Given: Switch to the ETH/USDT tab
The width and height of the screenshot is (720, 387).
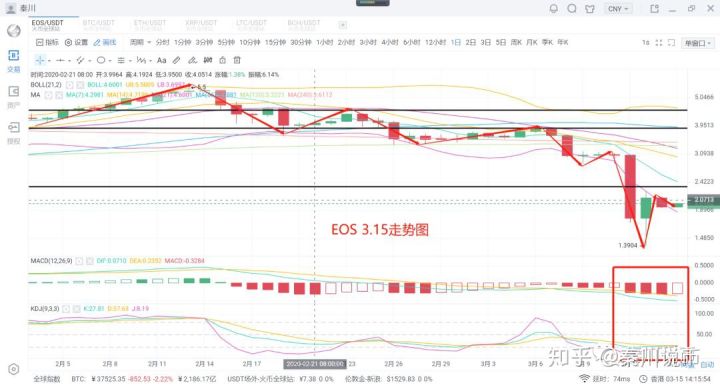Looking at the screenshot, I should coord(150,25).
